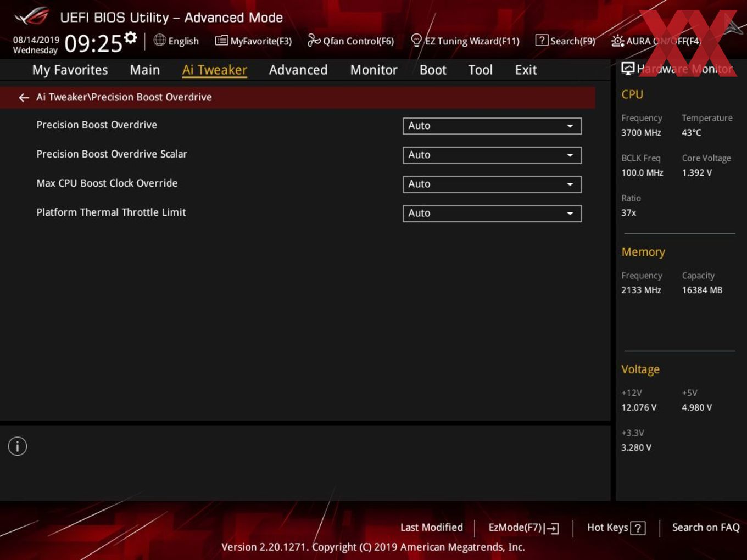
Task: Click Search on FAQ link
Action: pyautogui.click(x=706, y=528)
